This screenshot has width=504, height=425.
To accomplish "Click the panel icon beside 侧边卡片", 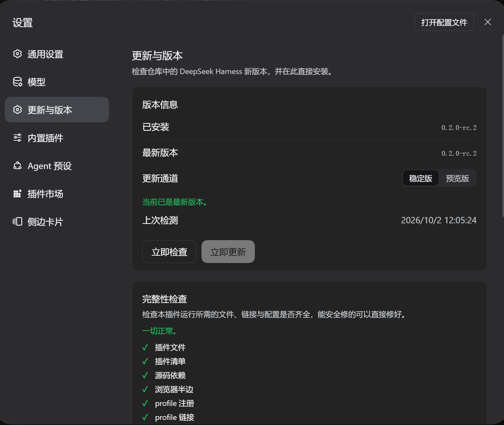I will pyautogui.click(x=17, y=221).
